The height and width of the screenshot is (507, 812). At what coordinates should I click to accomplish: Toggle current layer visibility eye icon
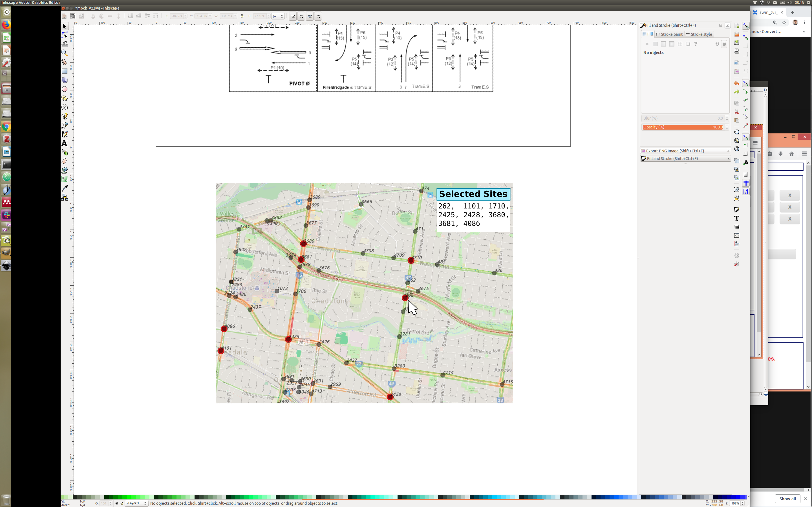[116, 503]
